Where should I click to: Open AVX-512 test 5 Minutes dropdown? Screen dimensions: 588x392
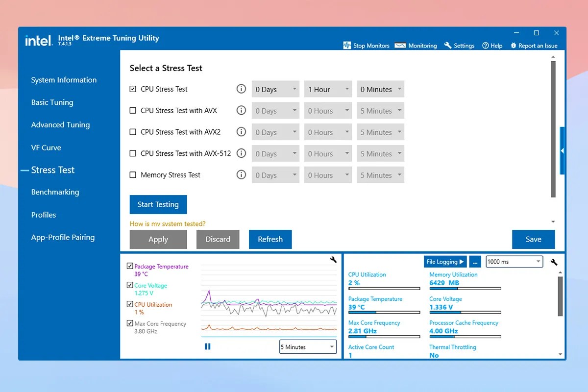click(x=380, y=153)
